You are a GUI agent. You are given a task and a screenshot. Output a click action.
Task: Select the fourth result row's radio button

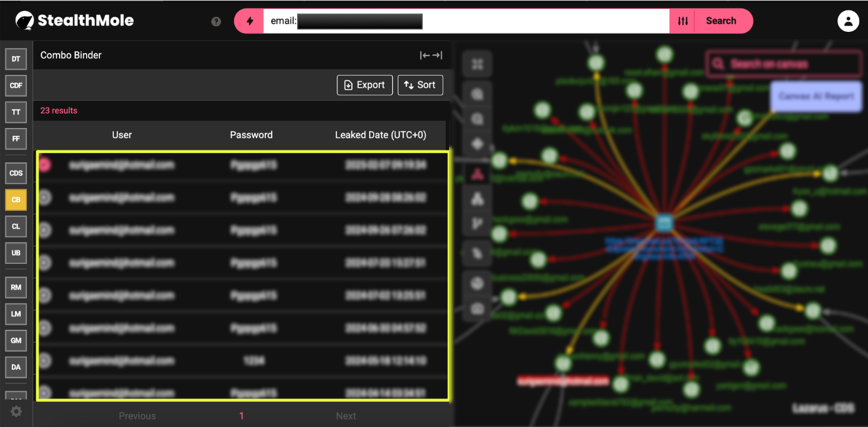pyautogui.click(x=44, y=262)
